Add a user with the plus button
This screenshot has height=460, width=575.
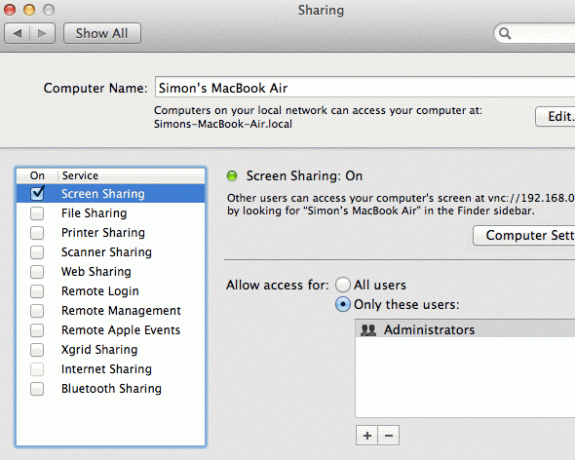[x=367, y=435]
